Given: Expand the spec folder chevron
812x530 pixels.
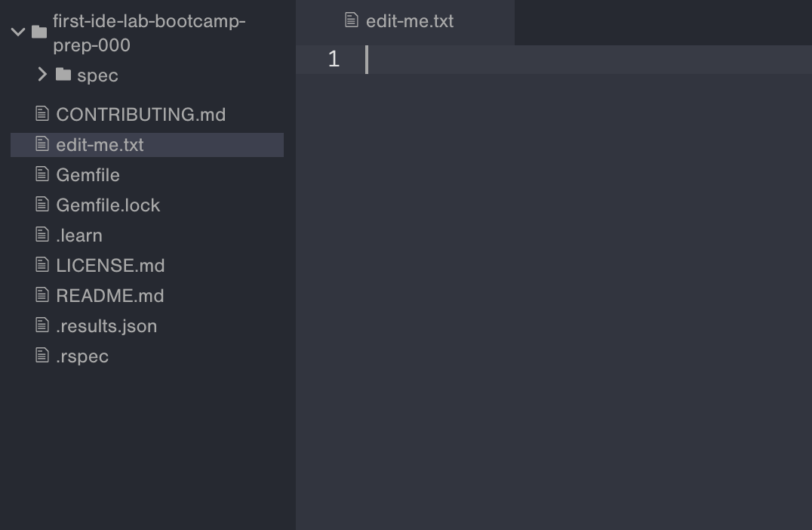Looking at the screenshot, I should (42, 75).
